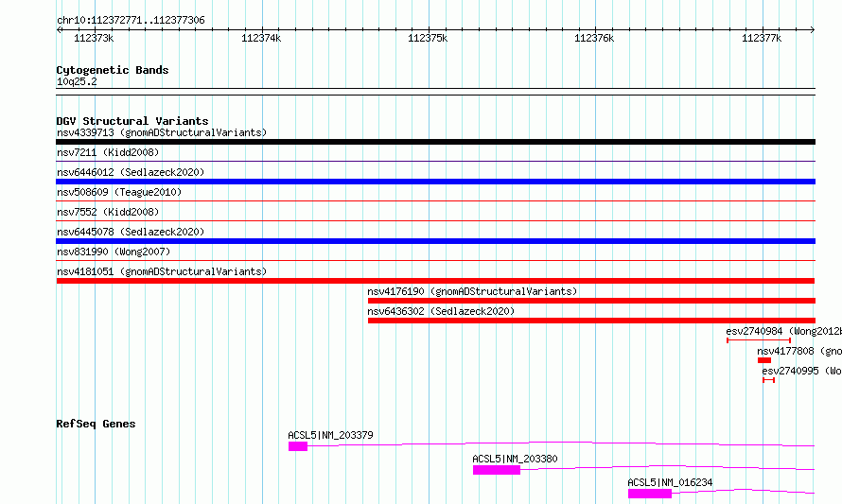Click the 112375k ruler tick label
The width and height of the screenshot is (842, 504).
[x=428, y=38]
